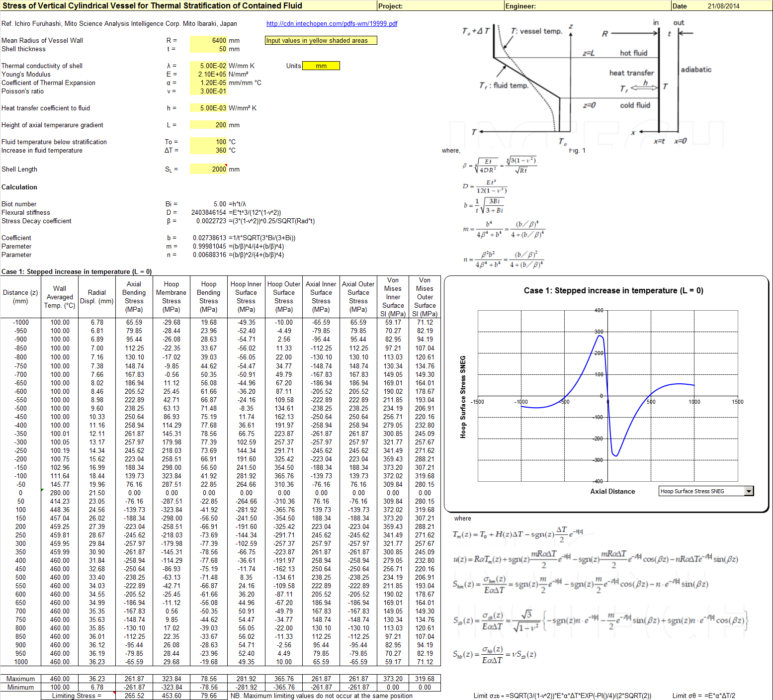Select the limiting stress value 453.60
The width and height of the screenshot is (773, 700).
172,696
